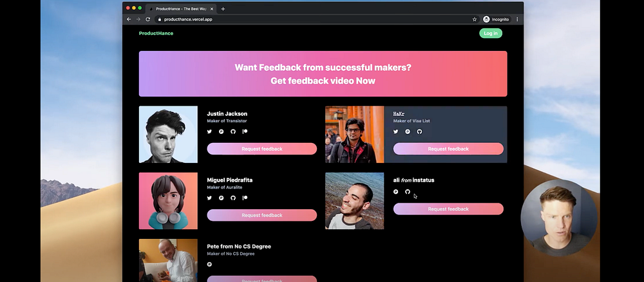Request feedback from HaKr
Image resolution: width=644 pixels, height=282 pixels.
click(448, 149)
